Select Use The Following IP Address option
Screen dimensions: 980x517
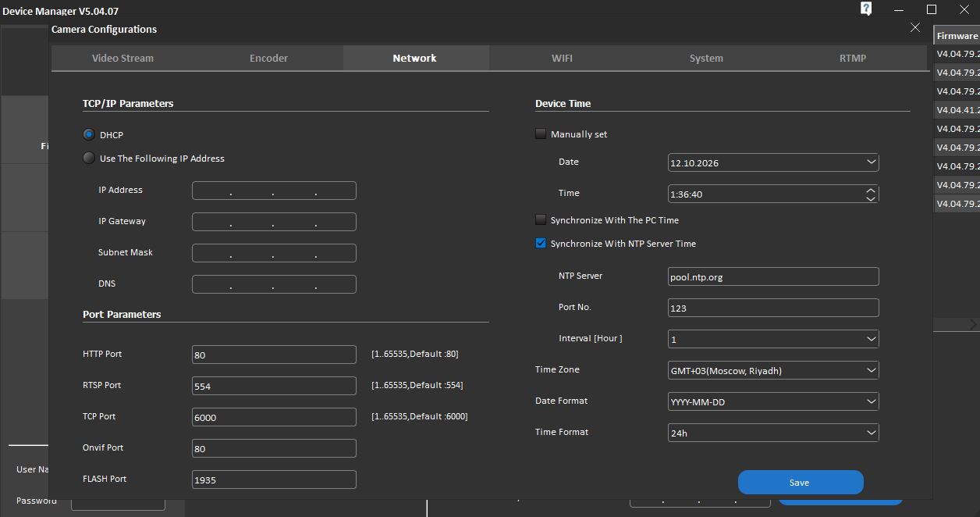(x=89, y=158)
